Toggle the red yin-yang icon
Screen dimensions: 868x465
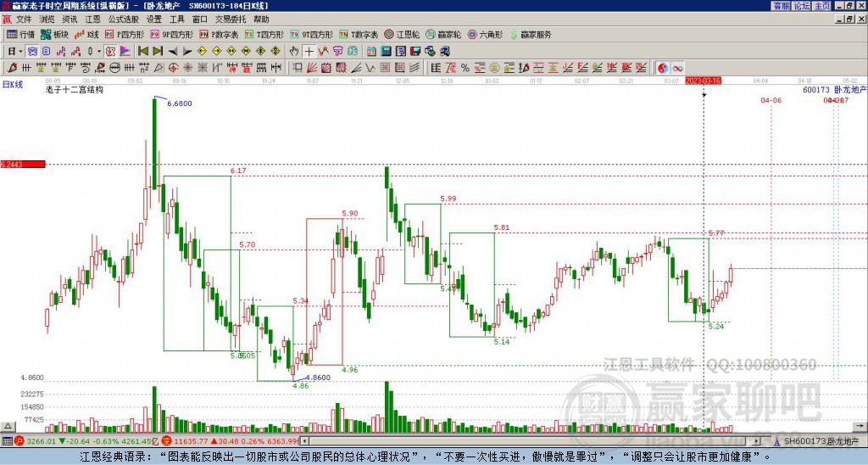663,68
